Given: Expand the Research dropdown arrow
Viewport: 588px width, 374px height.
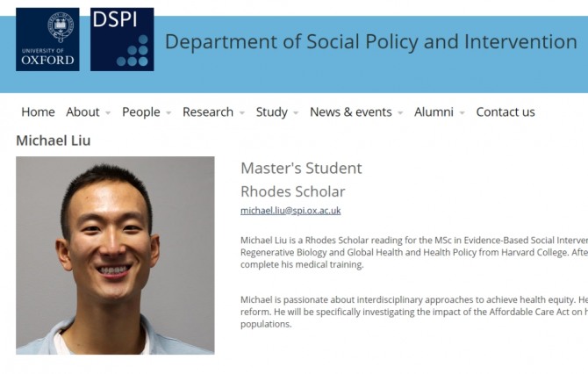Looking at the screenshot, I should (241, 113).
